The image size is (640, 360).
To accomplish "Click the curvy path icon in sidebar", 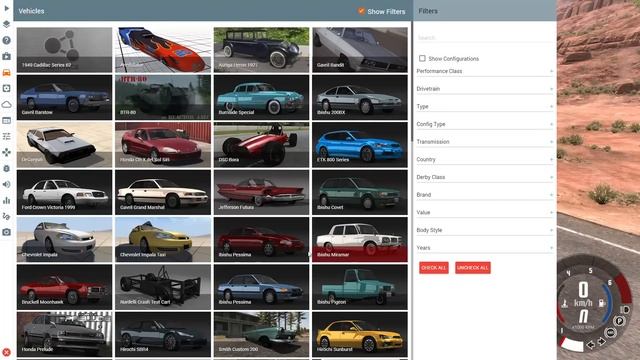I will pyautogui.click(x=7, y=216).
